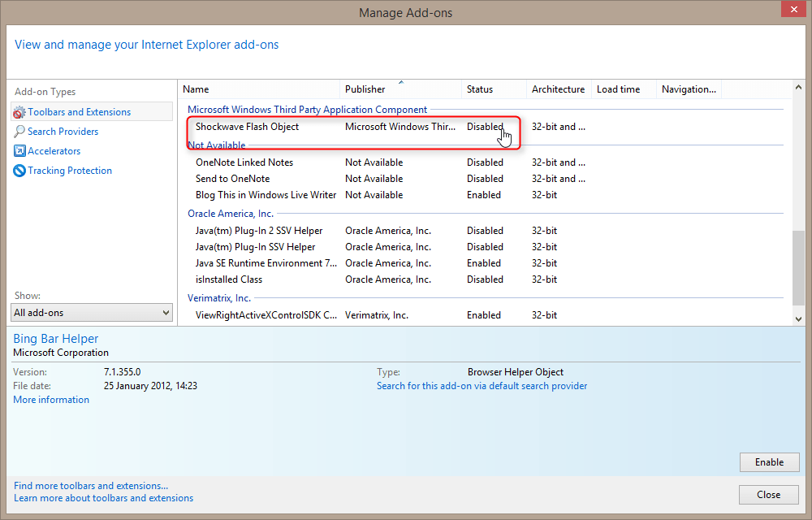Select the Java(tm) Plug-In SSV Helper row
Screen dimensions: 812x520
pos(255,246)
